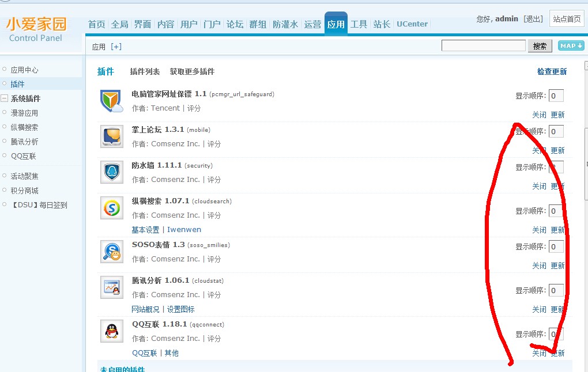
Task: Click the [+] next to 应用
Action: click(116, 47)
